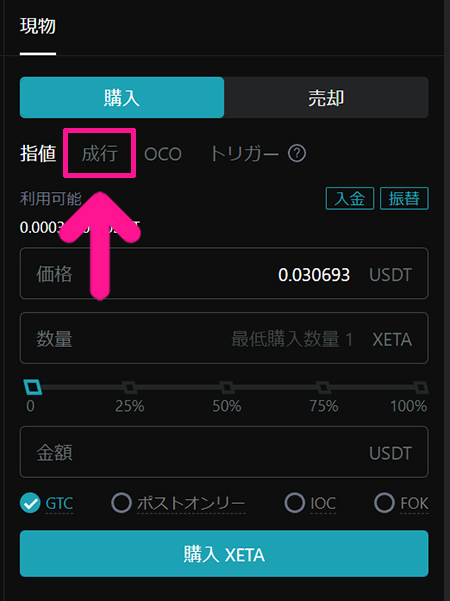Select the 成行 market order type

(100, 154)
